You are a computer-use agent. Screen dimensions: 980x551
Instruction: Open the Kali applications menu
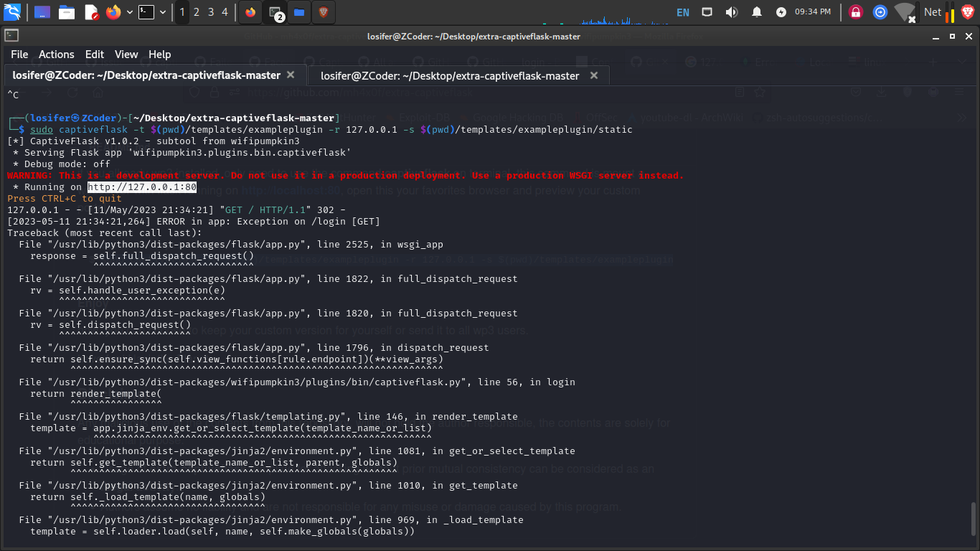[11, 12]
